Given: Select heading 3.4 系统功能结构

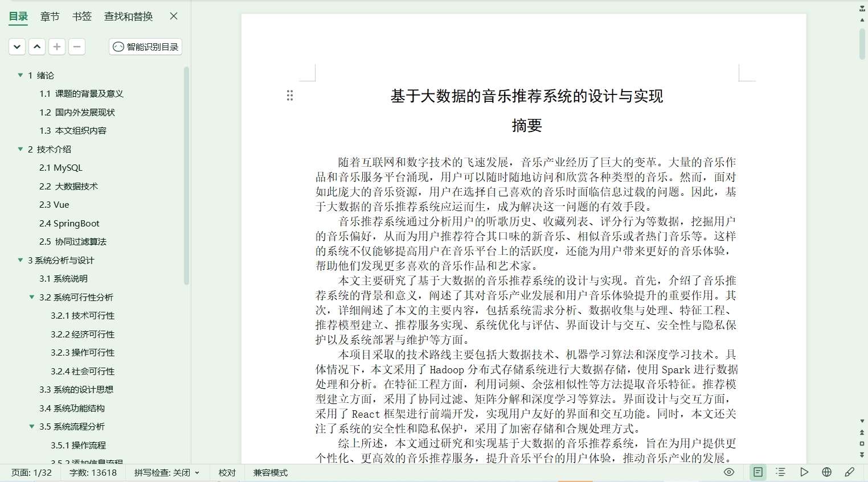Looking at the screenshot, I should tap(72, 408).
